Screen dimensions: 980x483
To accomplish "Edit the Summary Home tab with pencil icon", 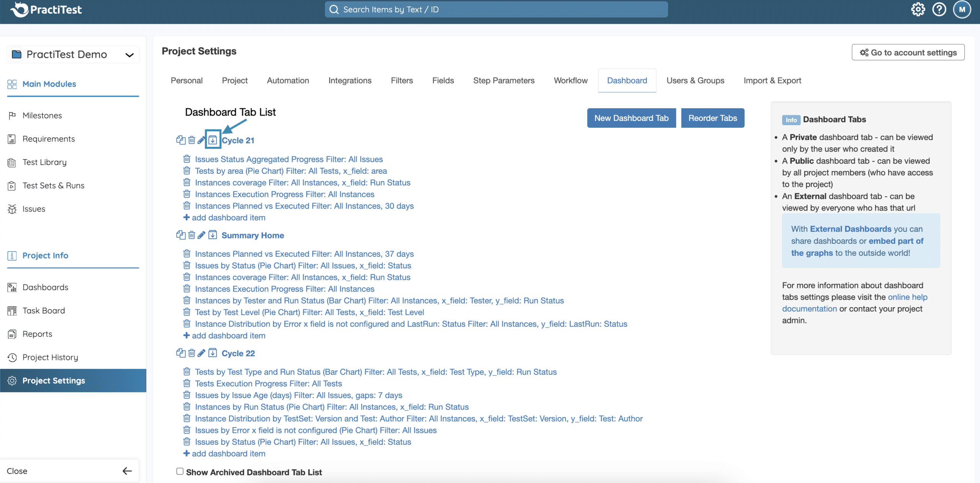I will pyautogui.click(x=201, y=235).
